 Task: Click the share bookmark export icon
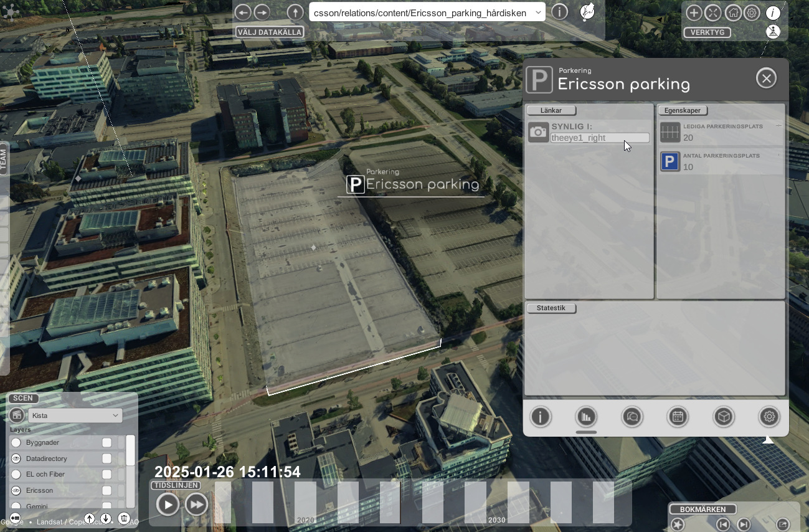tap(783, 525)
